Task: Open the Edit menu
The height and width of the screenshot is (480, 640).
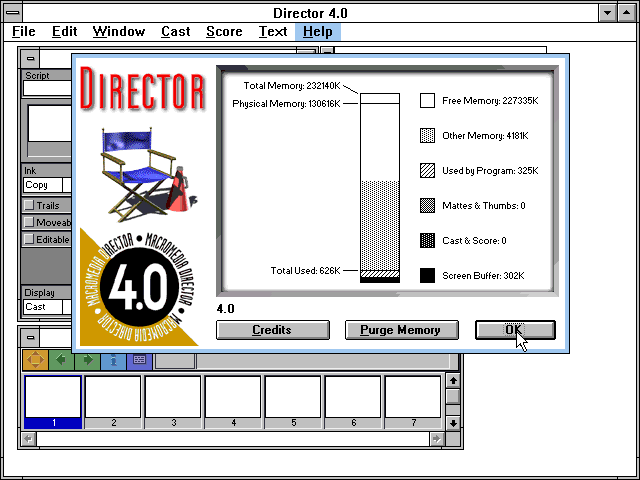Action: tap(64, 31)
